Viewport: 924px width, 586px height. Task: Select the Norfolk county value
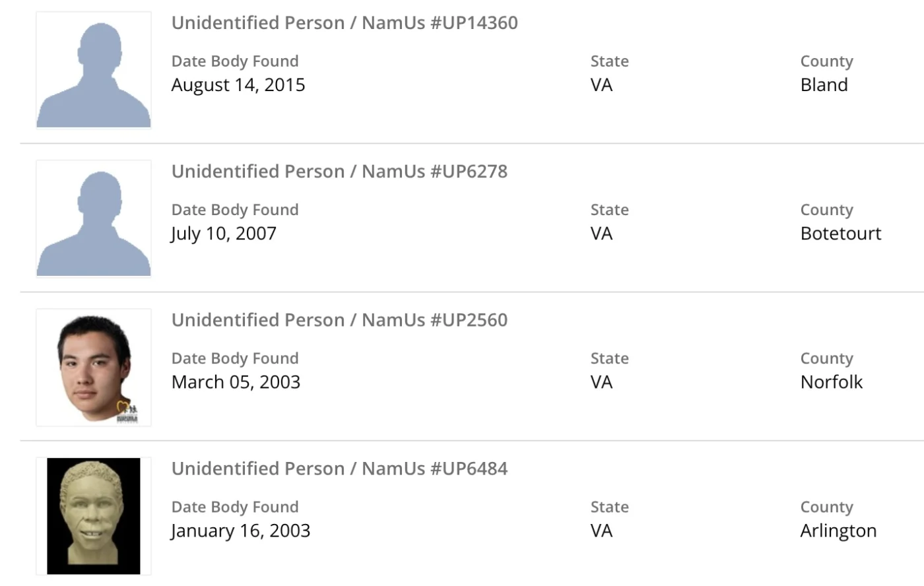click(831, 381)
